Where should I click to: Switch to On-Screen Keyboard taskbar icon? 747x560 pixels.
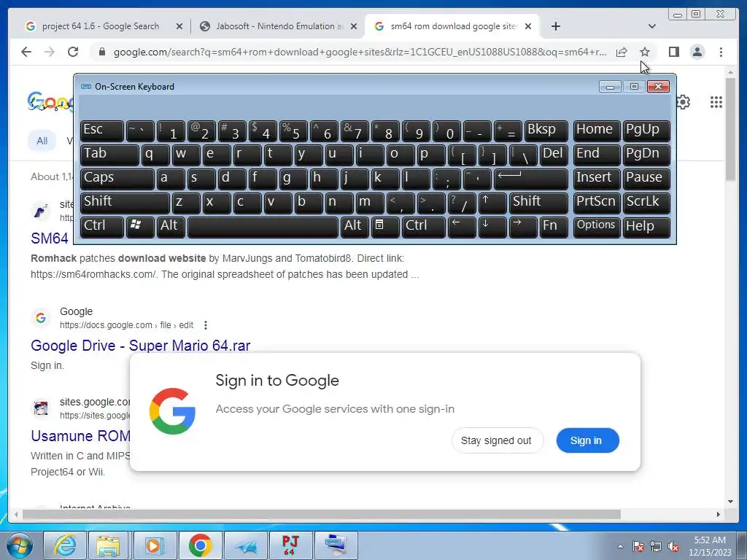(336, 545)
